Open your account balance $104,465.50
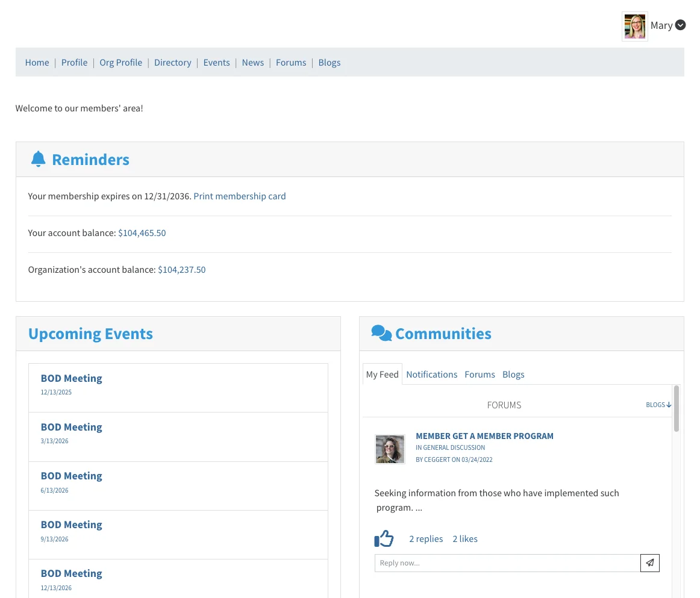 [x=142, y=233]
